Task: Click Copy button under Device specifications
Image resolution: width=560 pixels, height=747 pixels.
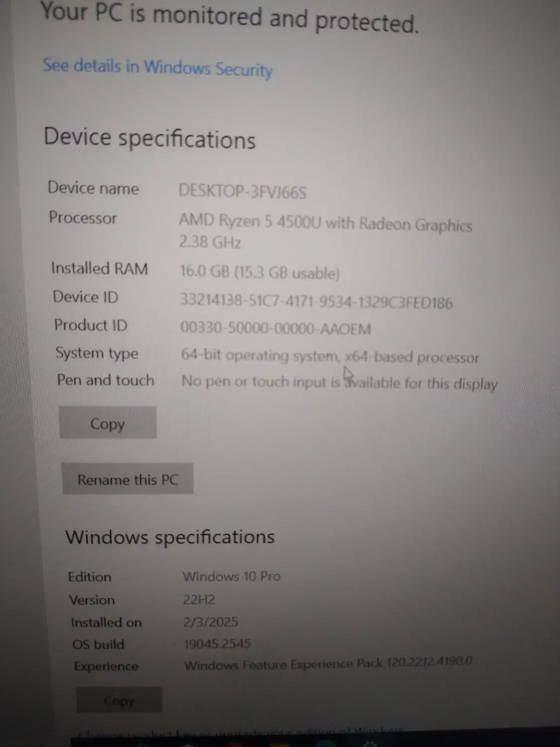Action: [108, 423]
